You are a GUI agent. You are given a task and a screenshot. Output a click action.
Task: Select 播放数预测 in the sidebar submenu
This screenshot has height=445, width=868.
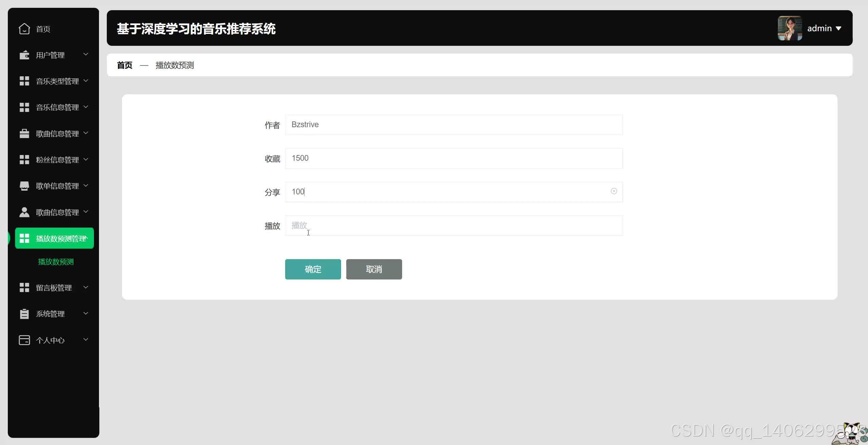(x=55, y=262)
